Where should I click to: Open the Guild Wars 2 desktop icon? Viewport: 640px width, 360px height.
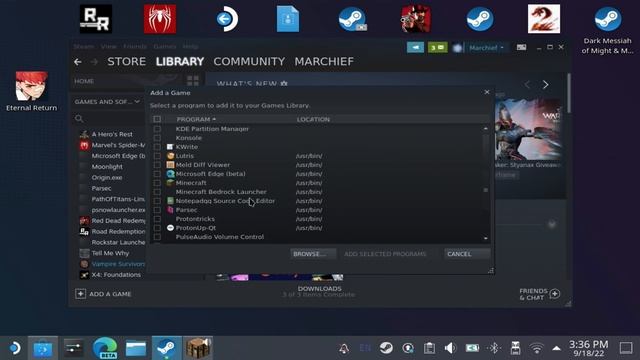pyautogui.click(x=544, y=19)
